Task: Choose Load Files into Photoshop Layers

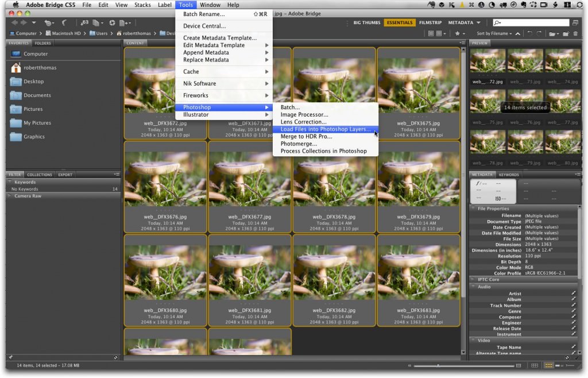Action: coord(326,129)
